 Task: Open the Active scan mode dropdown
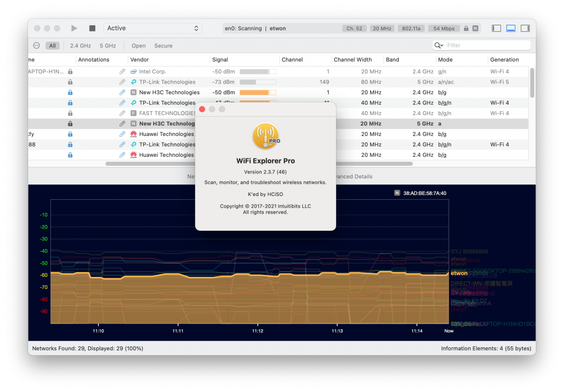[153, 28]
